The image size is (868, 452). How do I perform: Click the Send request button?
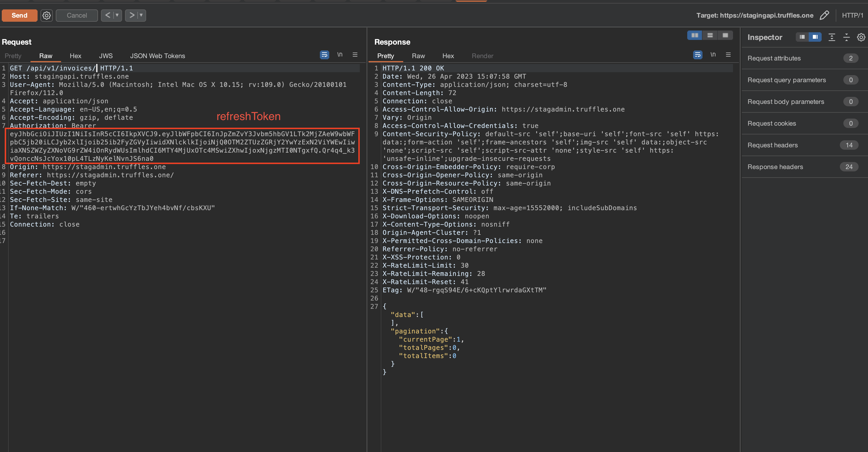point(19,15)
